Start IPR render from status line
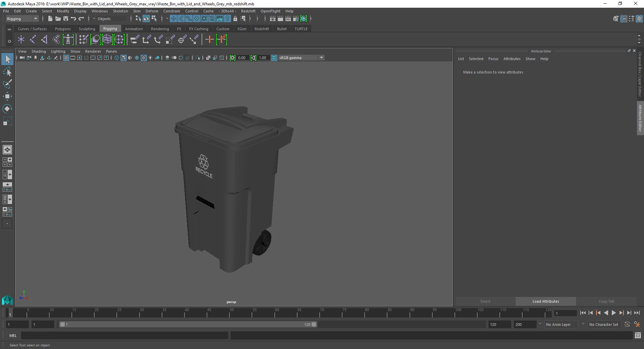Screen dimensions: 644x349 pyautogui.click(x=288, y=19)
